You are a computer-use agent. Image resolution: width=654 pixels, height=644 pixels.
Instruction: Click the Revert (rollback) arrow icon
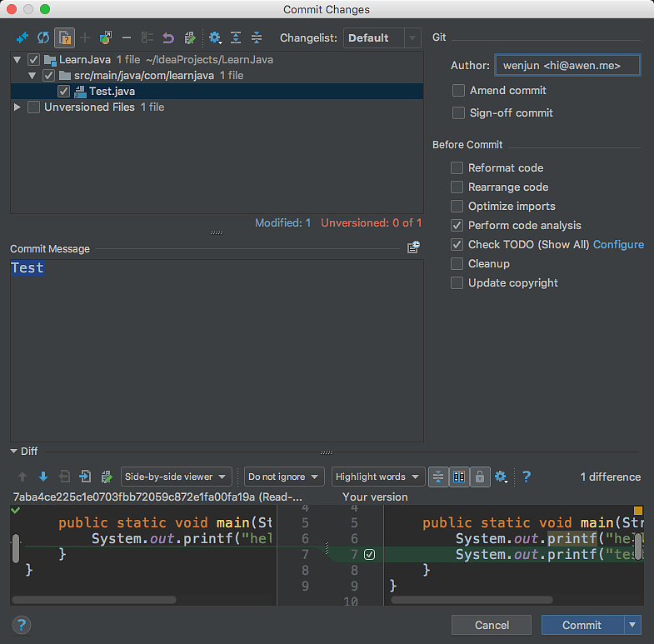168,37
